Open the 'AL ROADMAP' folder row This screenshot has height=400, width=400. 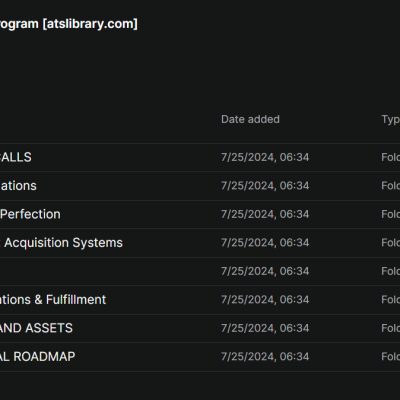tap(200, 357)
